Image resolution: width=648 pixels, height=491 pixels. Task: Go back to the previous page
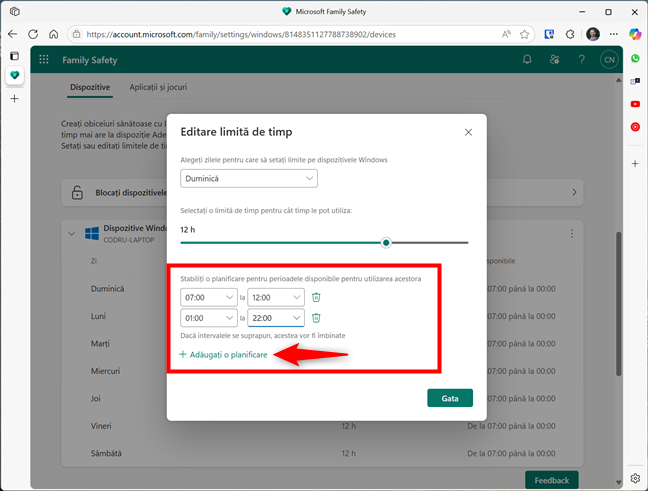(x=12, y=34)
